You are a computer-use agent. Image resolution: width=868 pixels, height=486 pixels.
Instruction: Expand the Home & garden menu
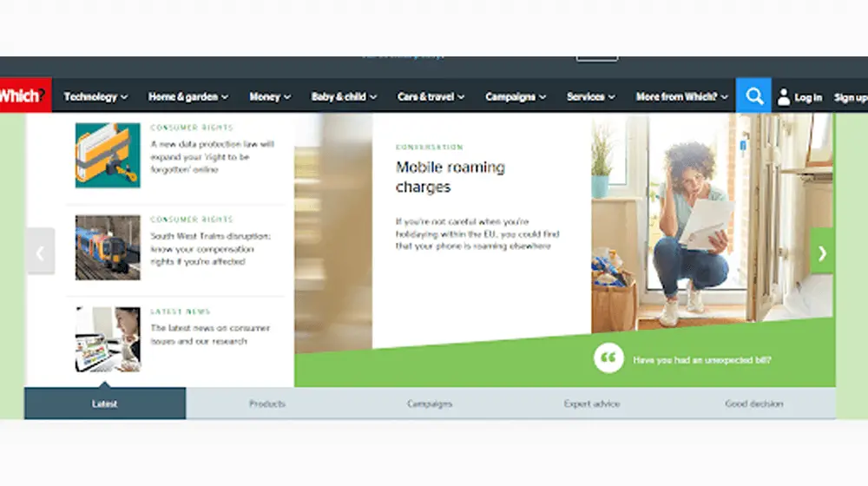188,97
